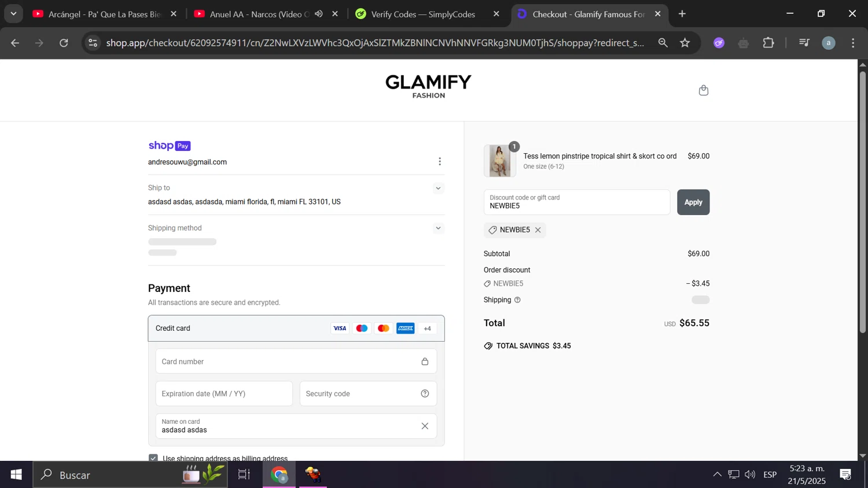The height and width of the screenshot is (488, 868).
Task: Open the zoom magnifier icon in address bar
Action: pyautogui.click(x=663, y=43)
